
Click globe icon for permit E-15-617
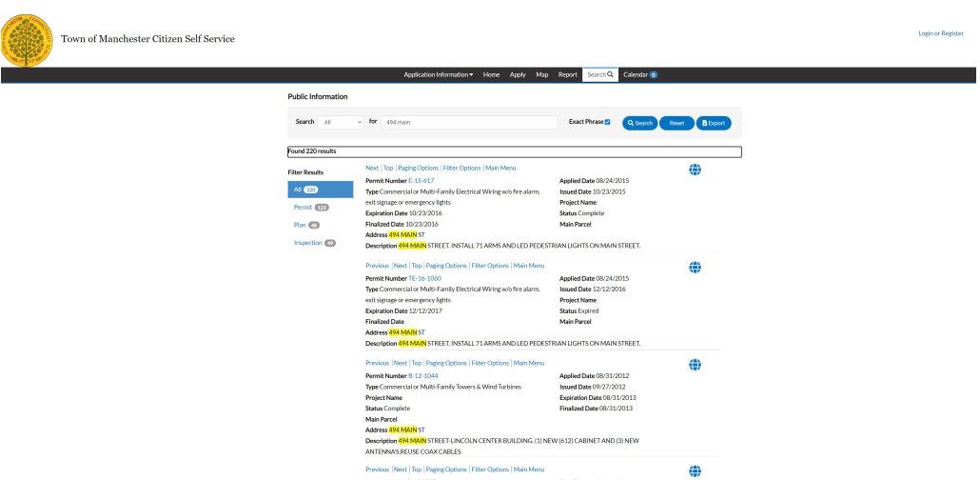(695, 170)
